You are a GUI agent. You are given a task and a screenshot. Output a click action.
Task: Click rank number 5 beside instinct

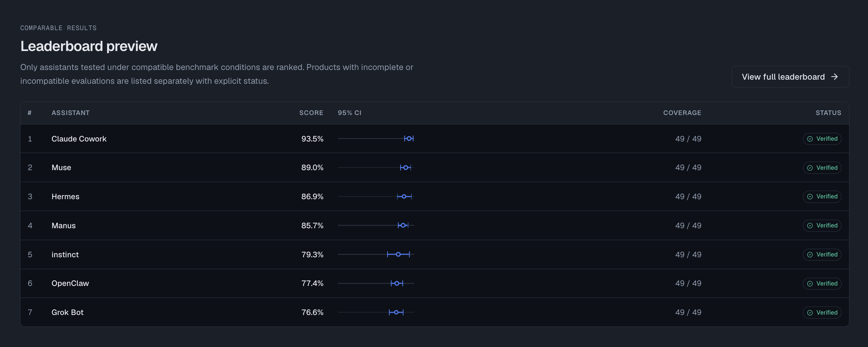[30, 255]
